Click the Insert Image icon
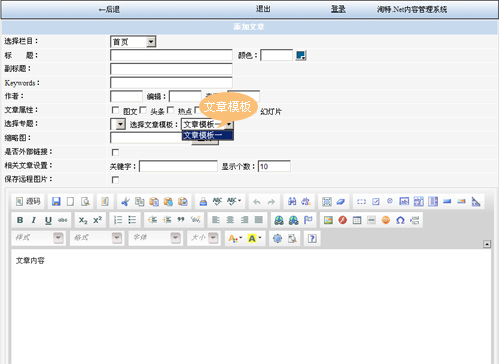500x364 pixels. (328, 220)
